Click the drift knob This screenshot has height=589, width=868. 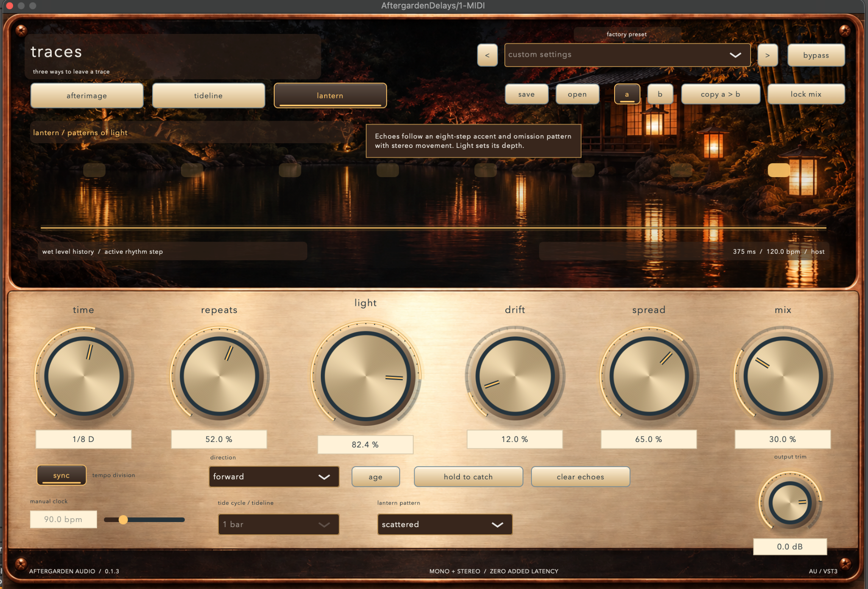pyautogui.click(x=515, y=376)
